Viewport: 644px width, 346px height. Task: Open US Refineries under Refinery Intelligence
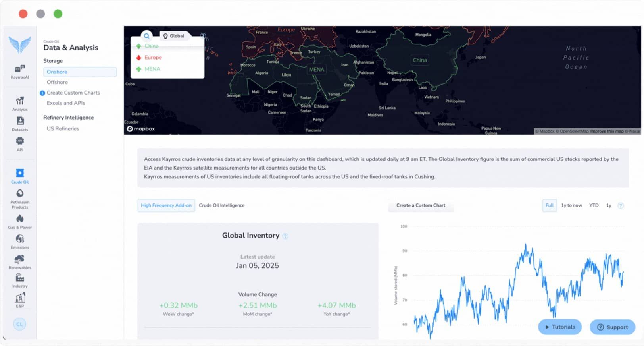click(x=63, y=128)
